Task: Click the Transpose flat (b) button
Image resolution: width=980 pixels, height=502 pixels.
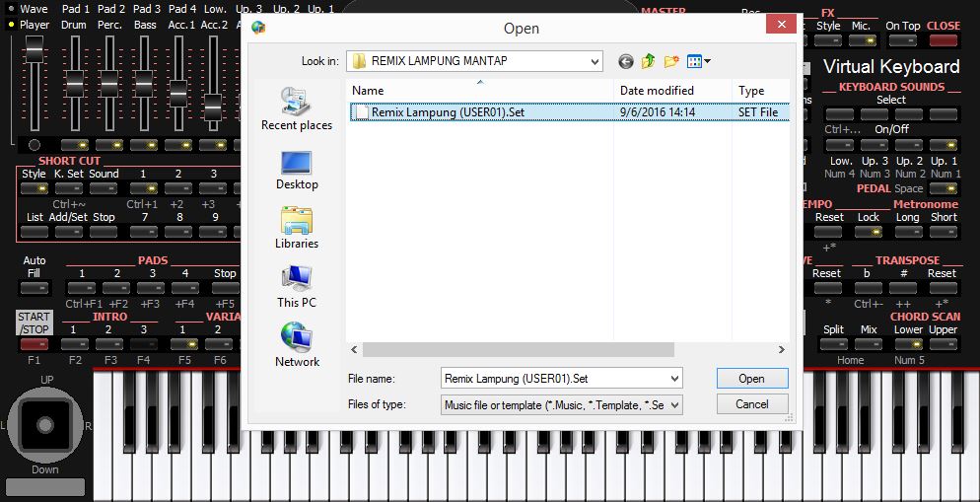Action: click(869, 288)
